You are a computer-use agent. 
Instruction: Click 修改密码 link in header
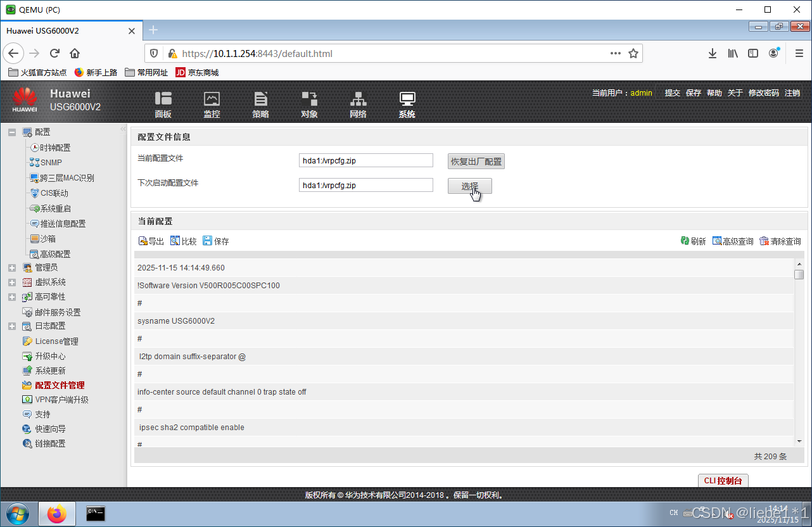764,92
